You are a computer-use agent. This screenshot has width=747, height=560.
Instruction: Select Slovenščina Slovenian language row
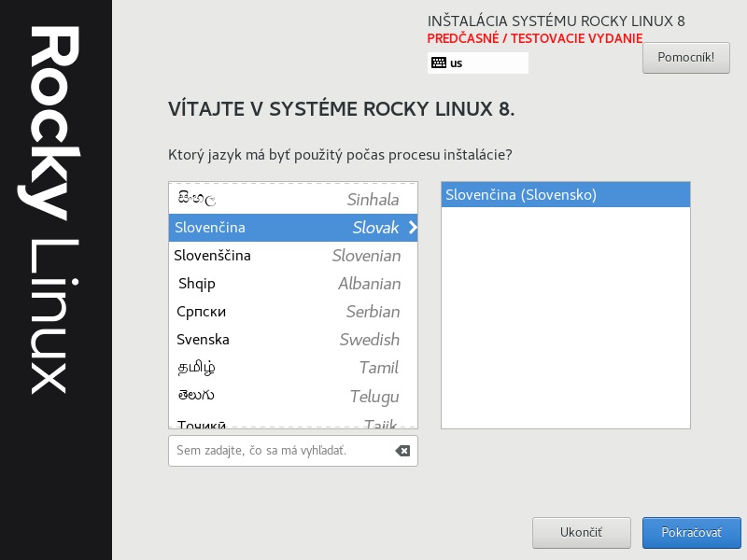[293, 256]
